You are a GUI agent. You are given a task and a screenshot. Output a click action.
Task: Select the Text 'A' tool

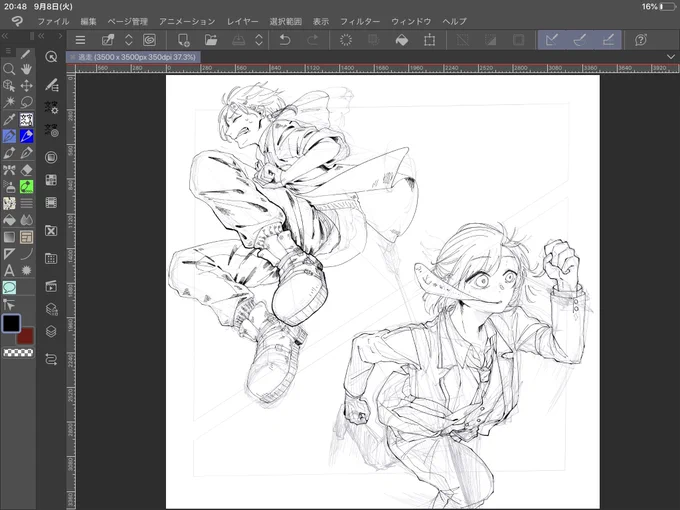tap(9, 271)
